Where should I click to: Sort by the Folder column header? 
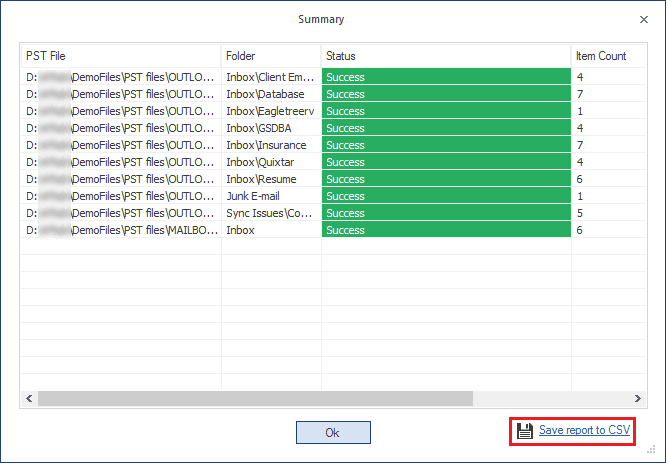[x=271, y=56]
